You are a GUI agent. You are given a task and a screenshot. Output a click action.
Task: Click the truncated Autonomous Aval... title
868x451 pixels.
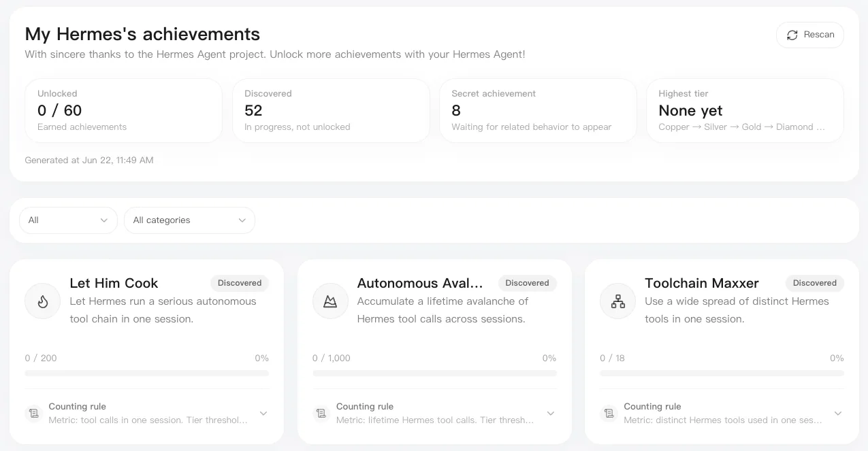coord(420,283)
